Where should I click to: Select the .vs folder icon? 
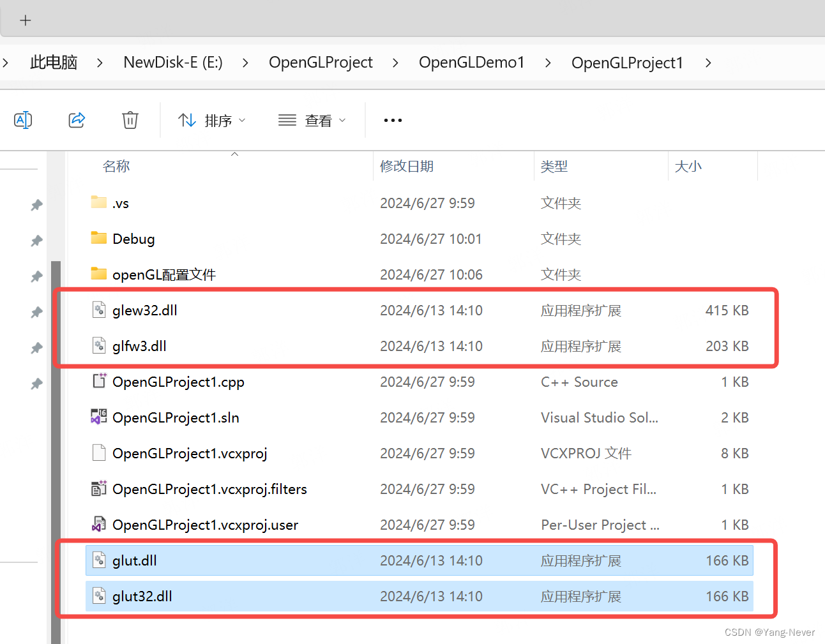coord(99,202)
